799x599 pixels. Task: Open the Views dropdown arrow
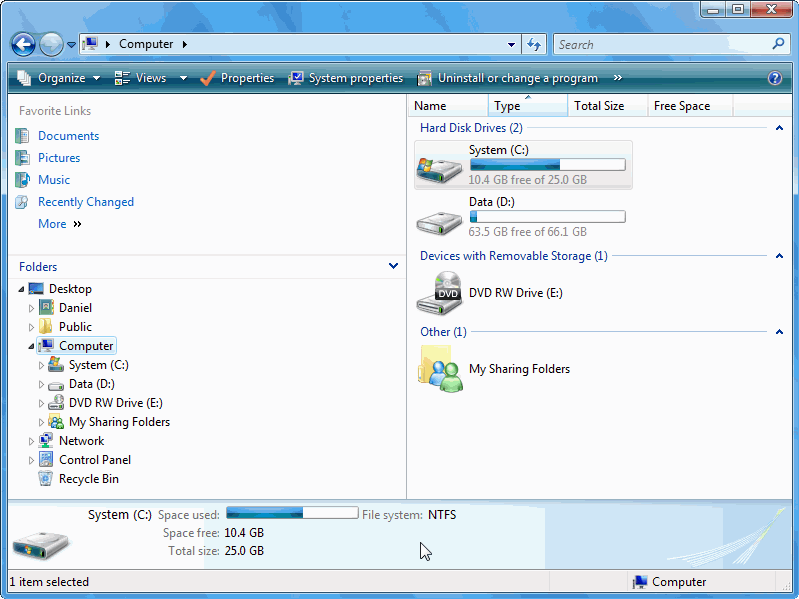pos(183,78)
